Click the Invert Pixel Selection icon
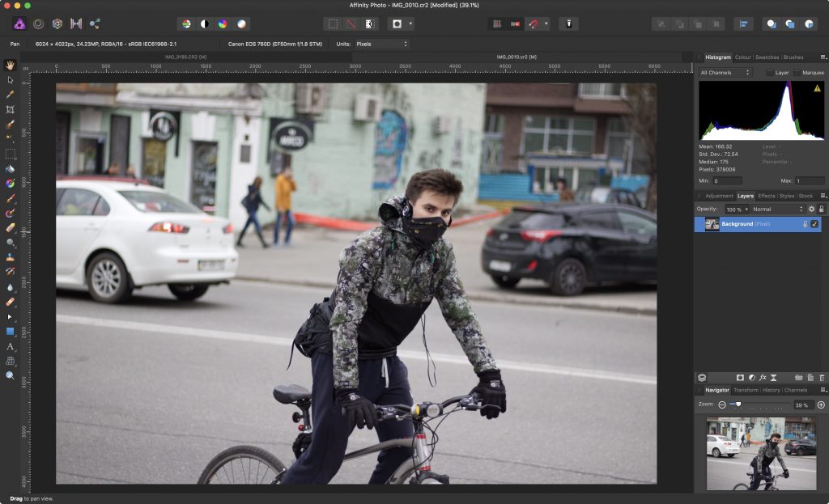829x504 pixels. [x=370, y=23]
